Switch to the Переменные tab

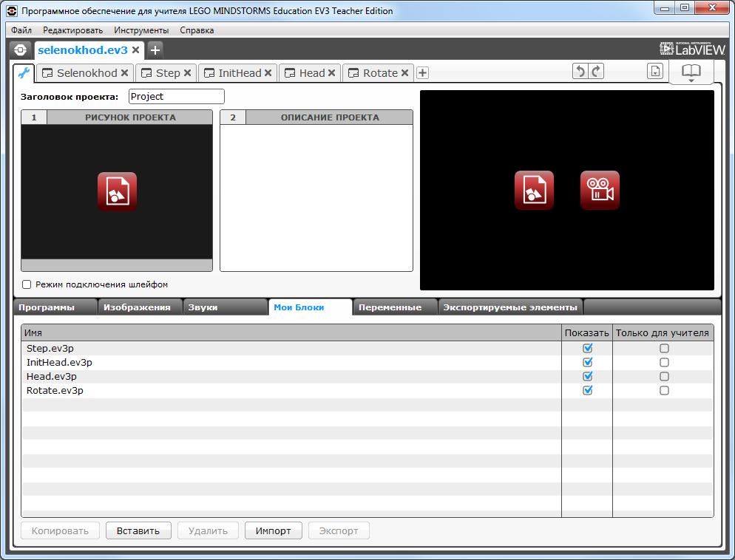click(x=395, y=307)
